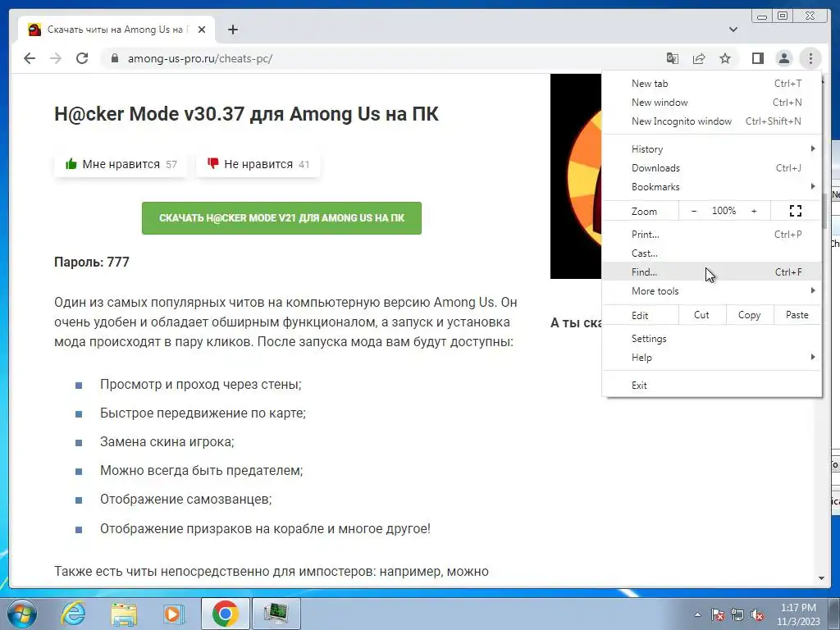Choose Cast... from the menu
Image resolution: width=840 pixels, height=630 pixels.
[712, 253]
